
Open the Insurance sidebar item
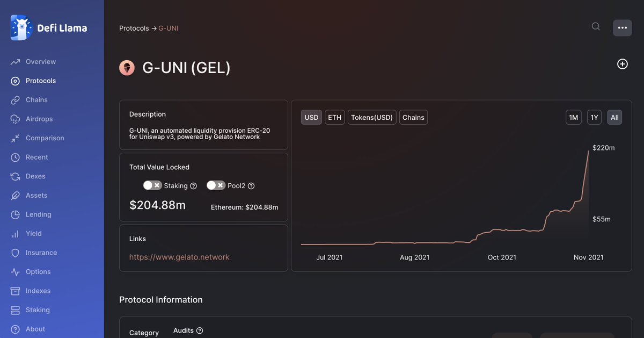[x=41, y=253]
